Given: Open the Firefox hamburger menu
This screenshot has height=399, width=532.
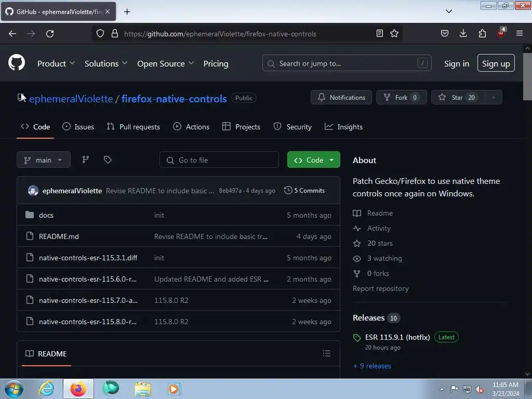Looking at the screenshot, I should coord(520,33).
